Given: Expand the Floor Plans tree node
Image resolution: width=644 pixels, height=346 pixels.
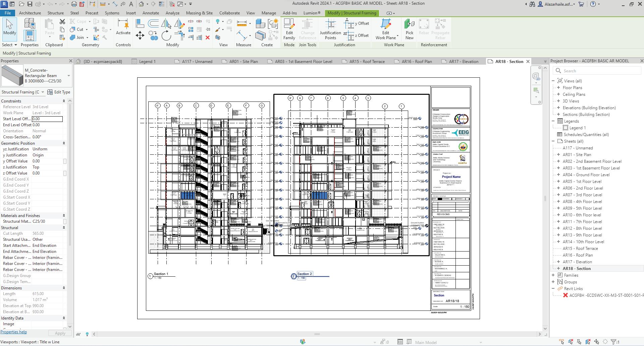Looking at the screenshot, I should tap(558, 88).
